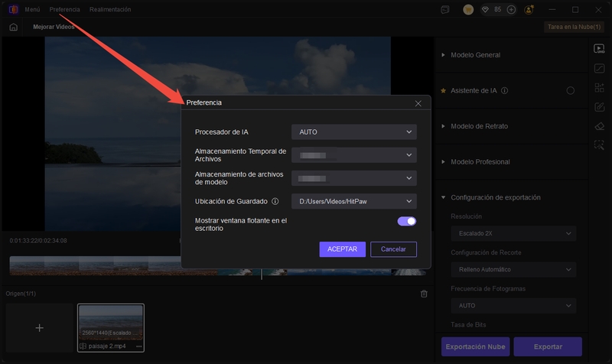The width and height of the screenshot is (612, 364).
Task: Open the options dots on paisaje 2.mp4
Action: click(x=139, y=346)
